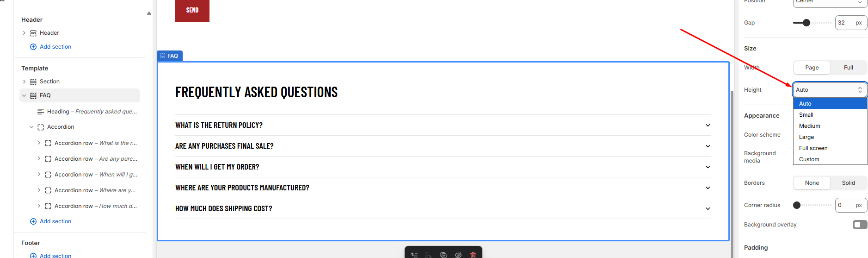Click the FAQ section icon in sidebar
Screen dimensions: 868x258
[33, 96]
